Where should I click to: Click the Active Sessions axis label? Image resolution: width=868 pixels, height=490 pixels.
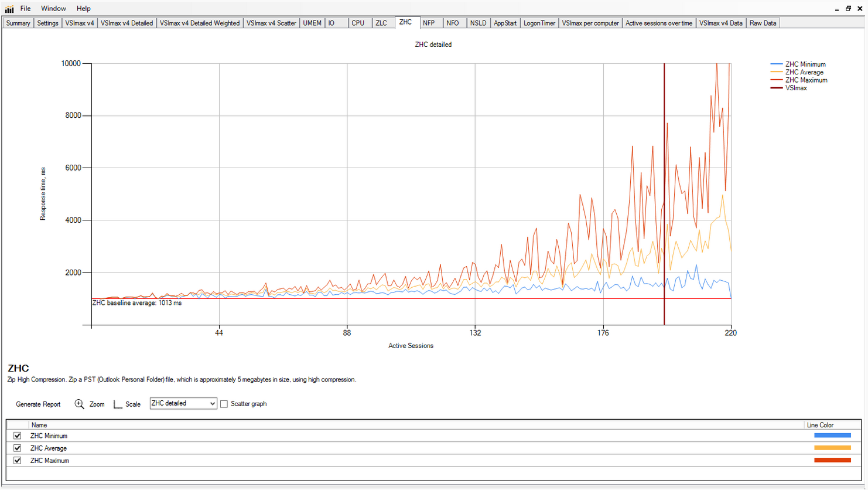pyautogui.click(x=411, y=346)
